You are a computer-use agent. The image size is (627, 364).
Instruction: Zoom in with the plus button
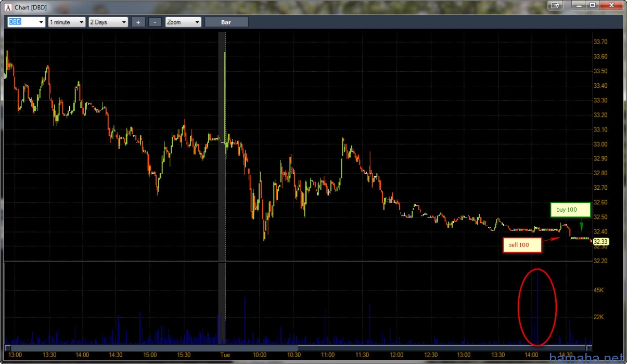point(138,22)
